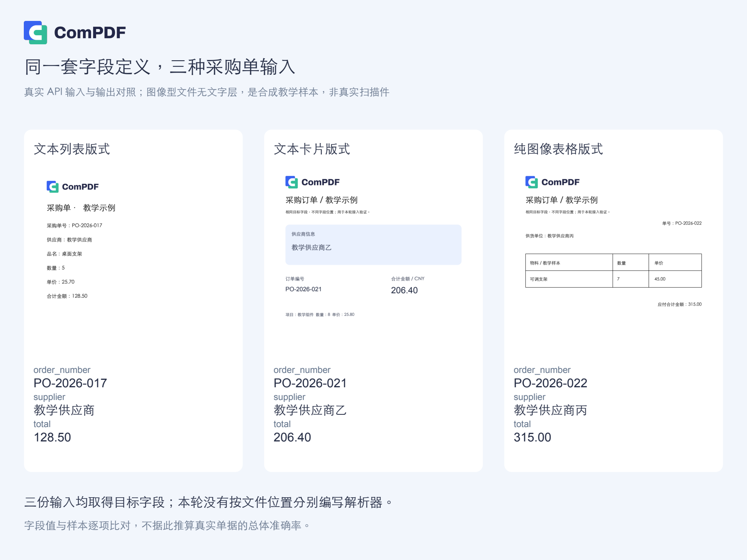
Task: Click the line 品名：桌面支架
Action: pyautogui.click(x=64, y=254)
